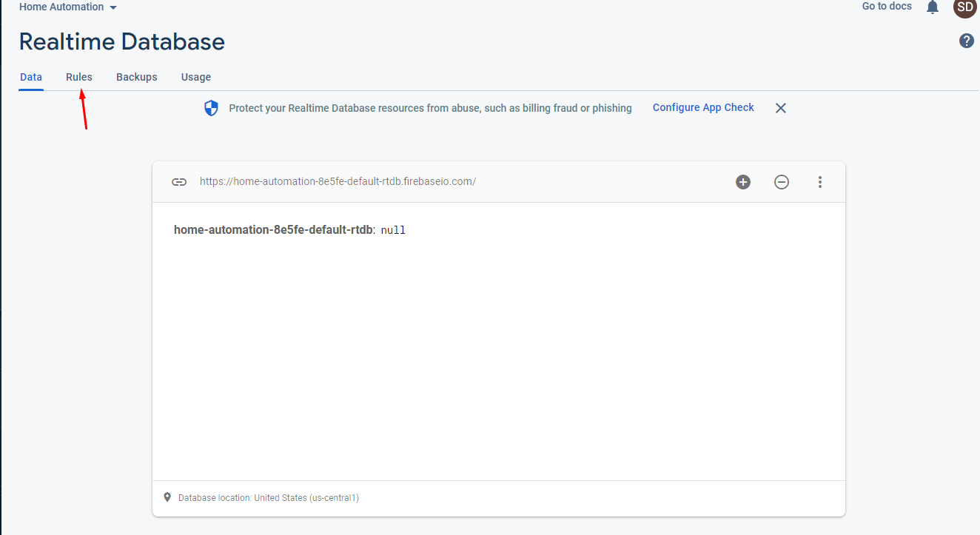Open the database three-dot overflow menu
This screenshot has width=980, height=535.
click(x=820, y=182)
